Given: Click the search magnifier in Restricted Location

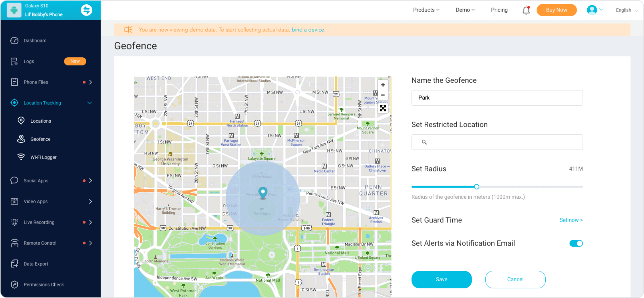Looking at the screenshot, I should pos(424,142).
